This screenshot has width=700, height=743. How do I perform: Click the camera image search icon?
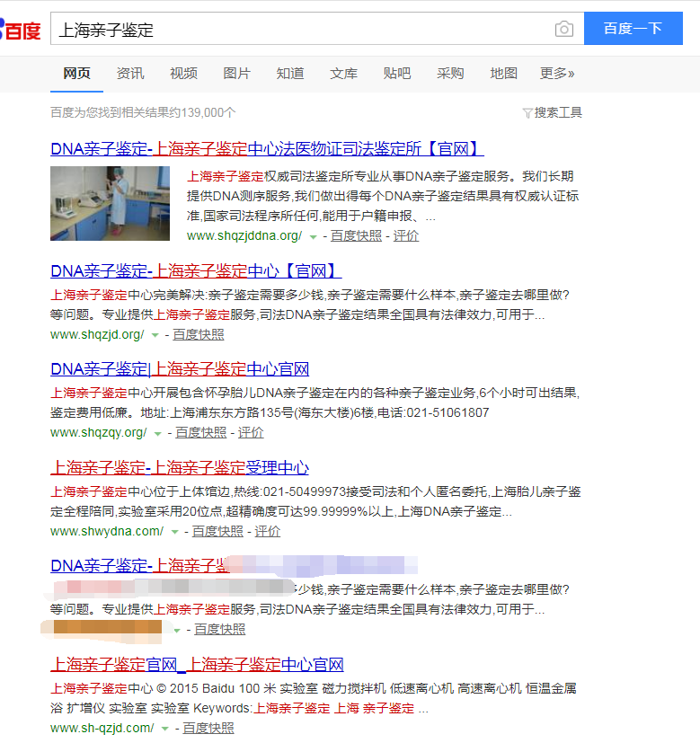coord(563,29)
